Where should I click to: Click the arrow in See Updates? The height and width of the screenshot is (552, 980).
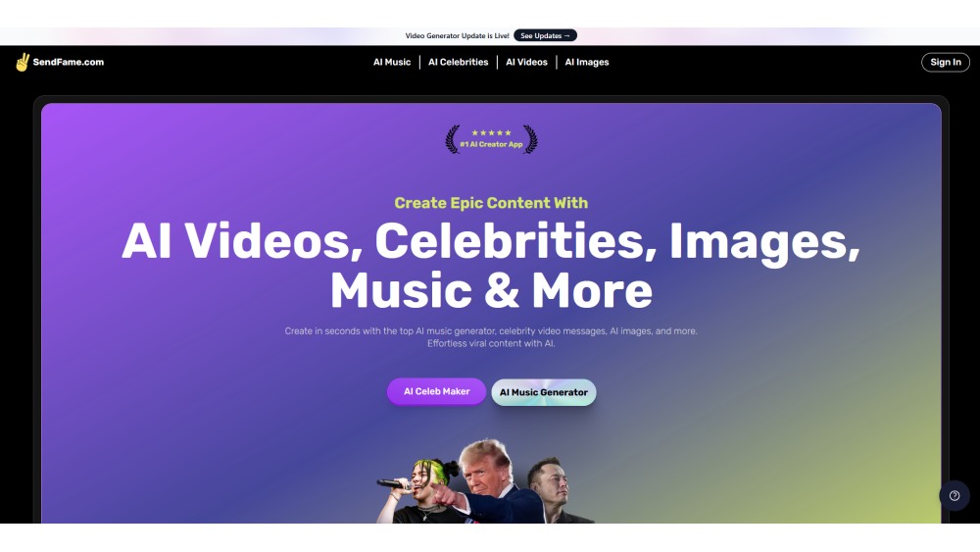tap(567, 35)
